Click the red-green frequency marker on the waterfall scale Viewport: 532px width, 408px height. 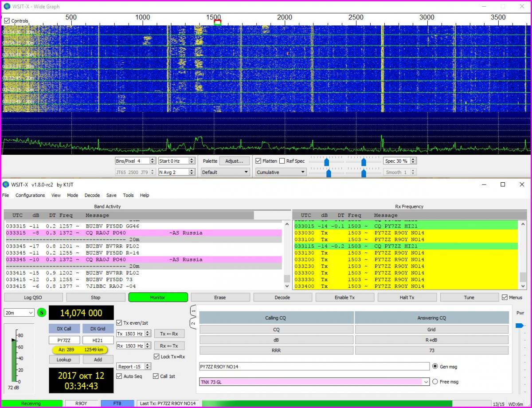tap(217, 23)
